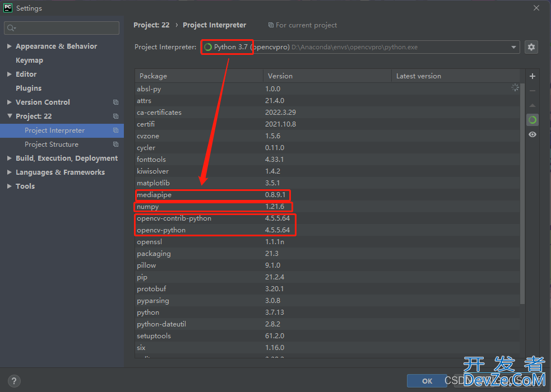Toggle show early releases eye button
551x392 pixels.
(x=533, y=134)
